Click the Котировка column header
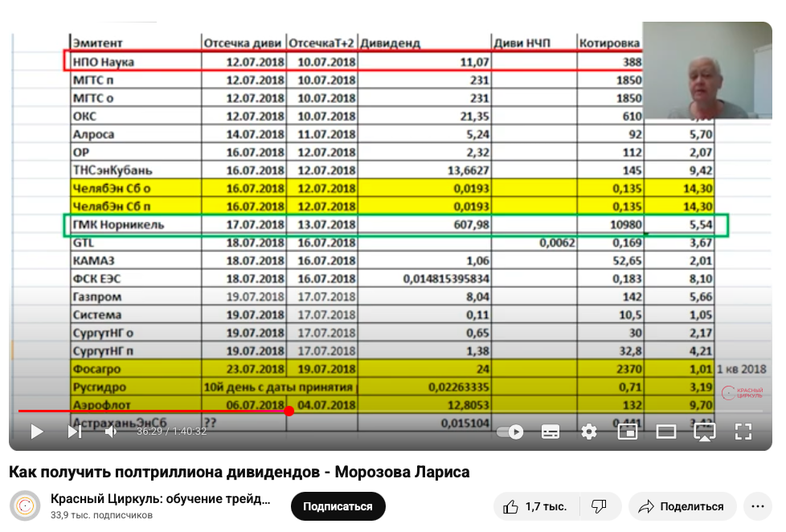This screenshot has width=786, height=532. 609,43
